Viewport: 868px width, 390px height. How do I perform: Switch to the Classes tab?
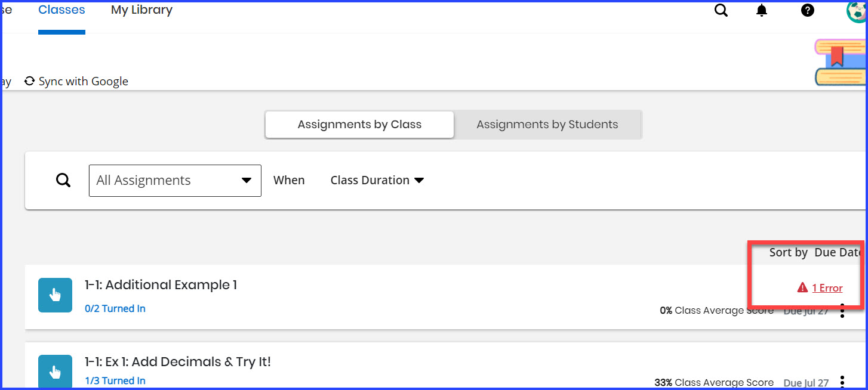pos(61,9)
